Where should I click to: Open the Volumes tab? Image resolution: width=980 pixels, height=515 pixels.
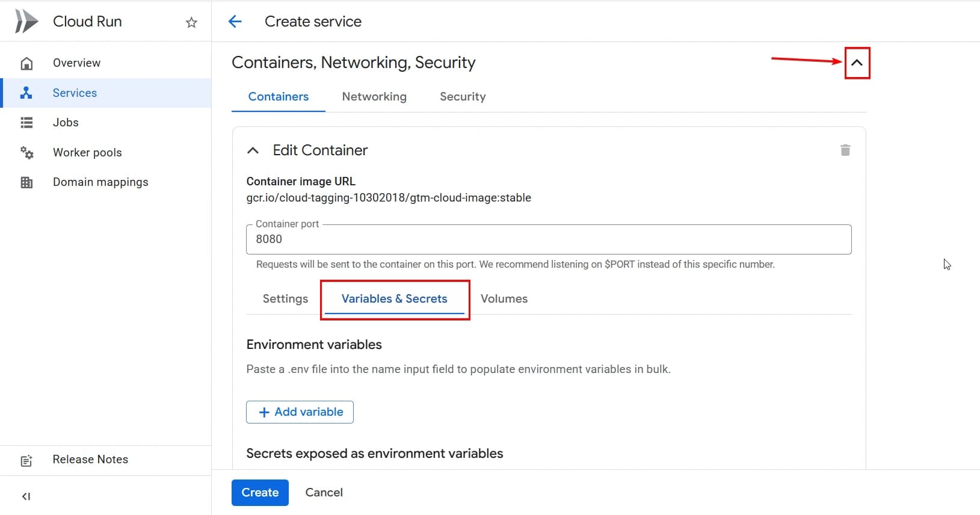(x=504, y=299)
